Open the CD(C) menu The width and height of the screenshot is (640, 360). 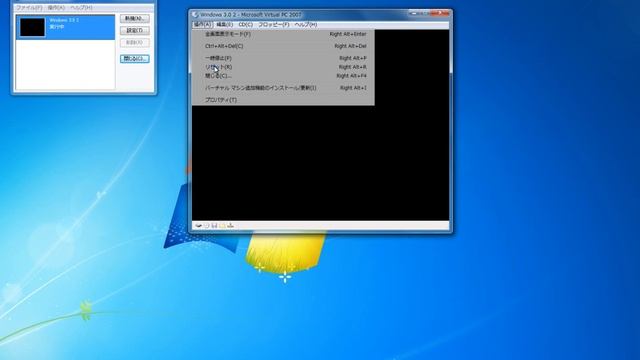(x=246, y=24)
